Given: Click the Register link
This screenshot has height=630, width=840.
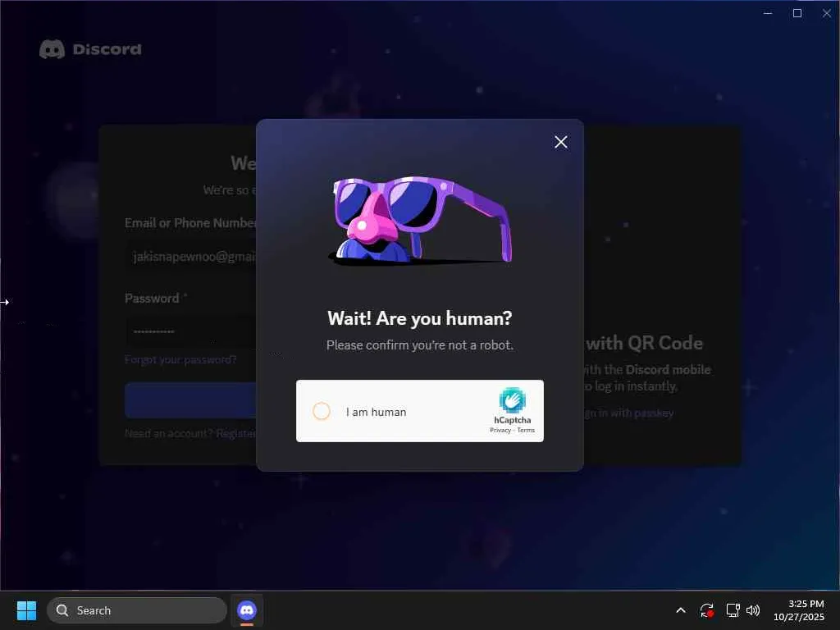Looking at the screenshot, I should point(235,433).
